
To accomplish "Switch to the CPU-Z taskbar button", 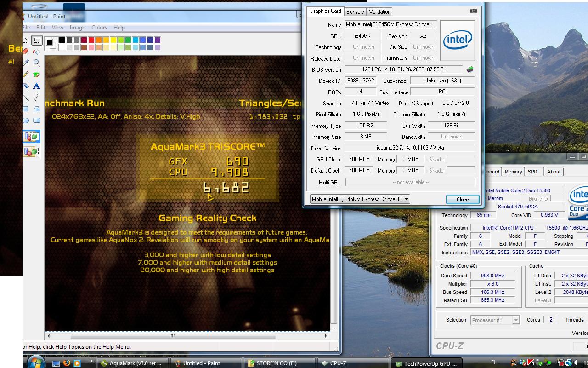I will point(354,363).
